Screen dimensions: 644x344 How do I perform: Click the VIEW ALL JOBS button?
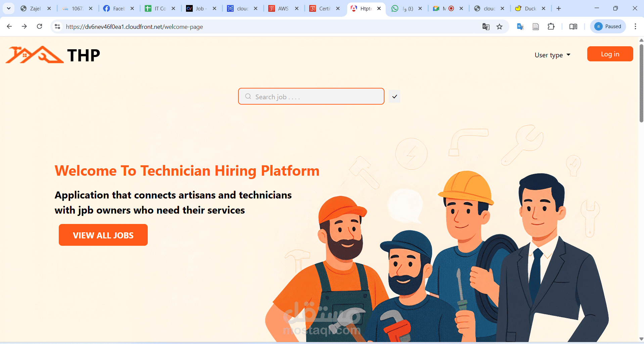pos(103,235)
